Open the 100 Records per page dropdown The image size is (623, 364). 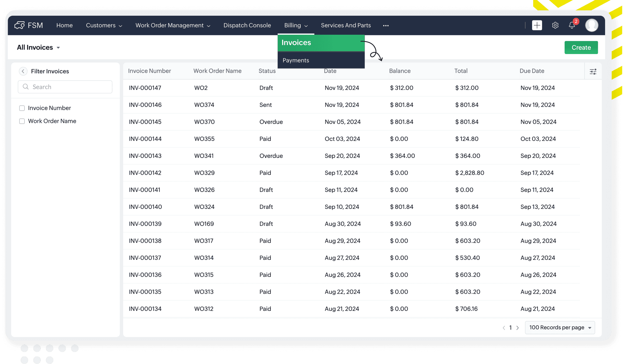560,328
